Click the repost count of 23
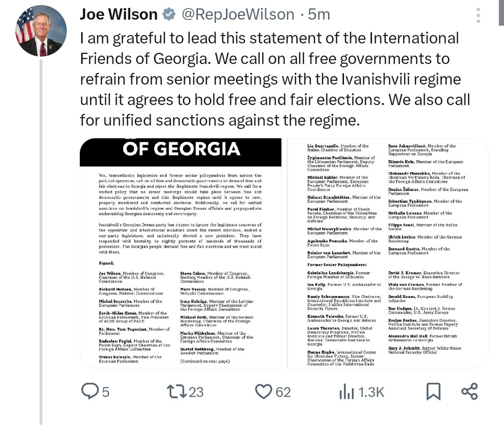Image resolution: width=504 pixels, height=425 pixels. [196, 392]
